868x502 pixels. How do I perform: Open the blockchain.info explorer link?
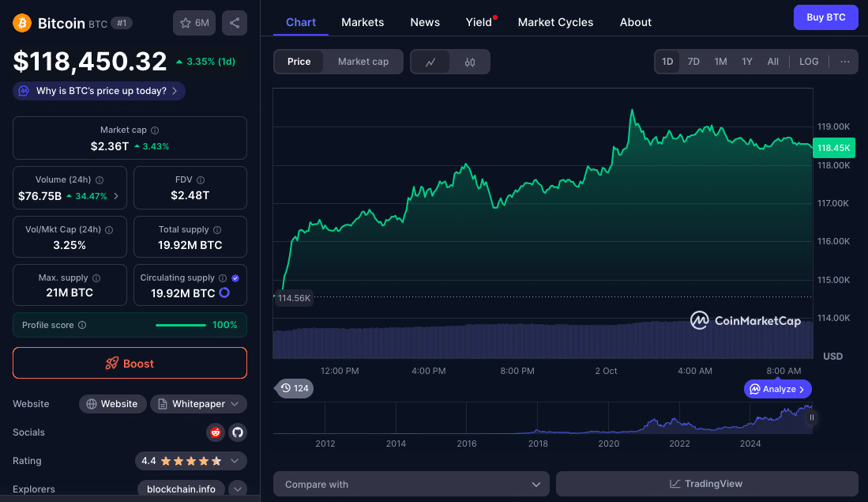click(x=181, y=489)
